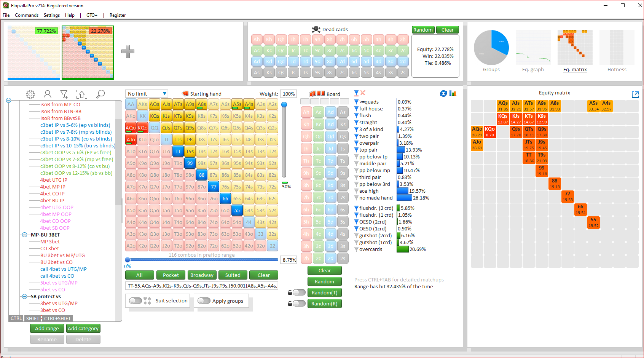644x358 pixels.
Task: Toggle the full house filter funnel
Action: pyautogui.click(x=356, y=109)
